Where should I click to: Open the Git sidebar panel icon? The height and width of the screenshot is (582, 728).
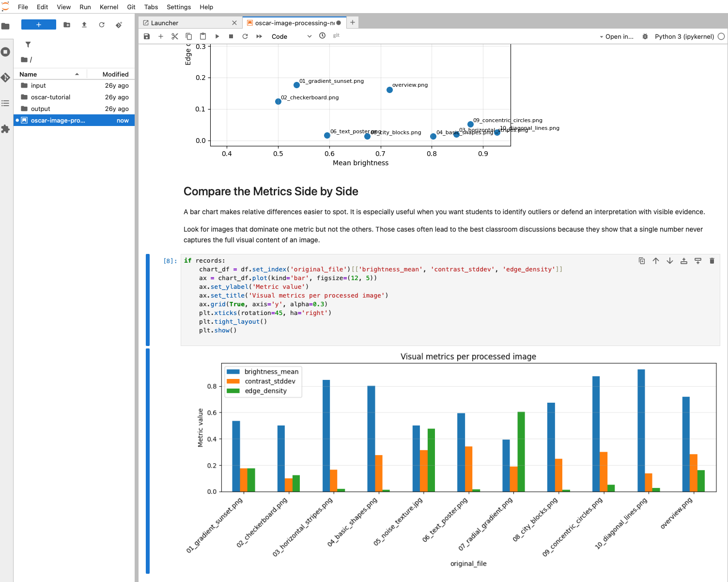[x=6, y=77]
